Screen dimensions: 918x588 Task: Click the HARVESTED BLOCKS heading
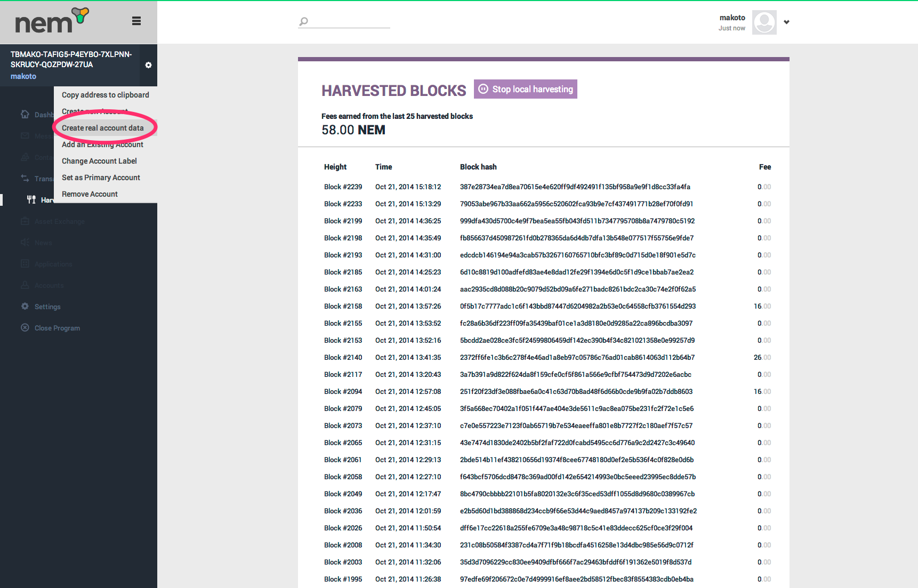(x=393, y=91)
